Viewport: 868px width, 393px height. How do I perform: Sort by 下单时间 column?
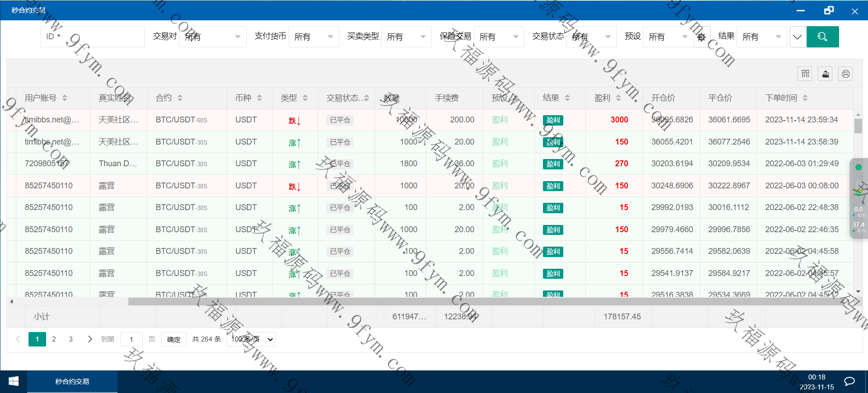point(805,98)
